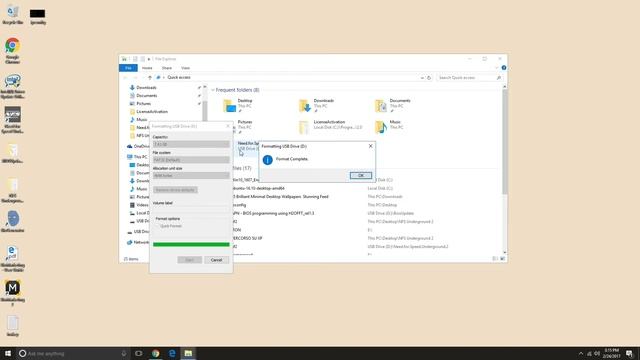Viewport: 640px width, 360px height.
Task: Open address bar history dropdown arrow
Action: [x=422, y=78]
